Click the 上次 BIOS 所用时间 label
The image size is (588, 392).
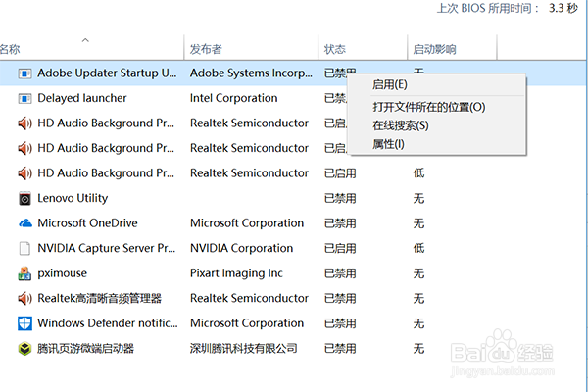click(488, 8)
